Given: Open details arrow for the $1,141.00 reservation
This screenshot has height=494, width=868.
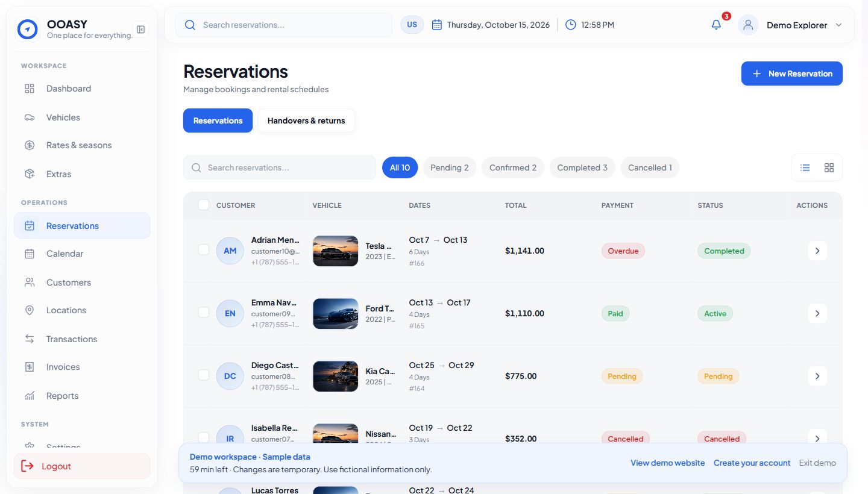Looking at the screenshot, I should 817,251.
